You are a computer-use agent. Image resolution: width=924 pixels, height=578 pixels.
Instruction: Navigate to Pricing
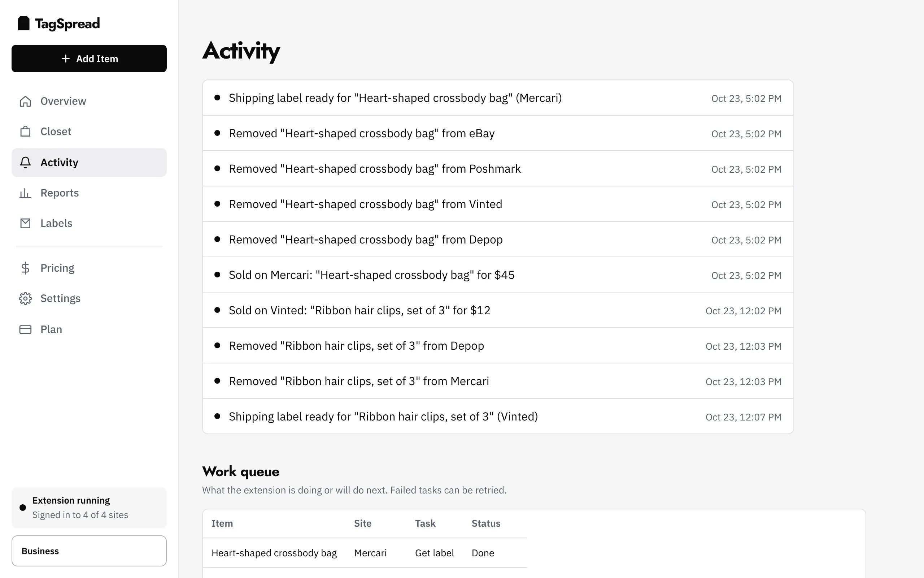(89, 268)
